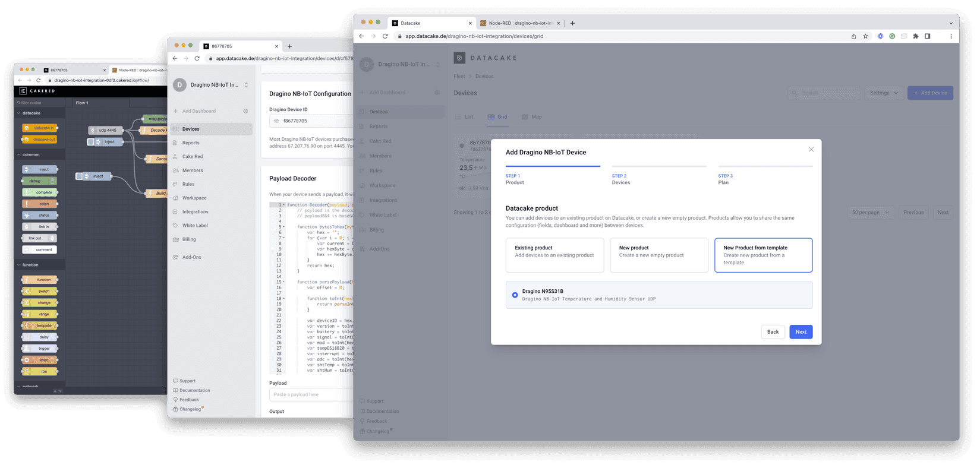Open Integrations in middle window sidebar
Screen dimensions: 980x468
212,211
